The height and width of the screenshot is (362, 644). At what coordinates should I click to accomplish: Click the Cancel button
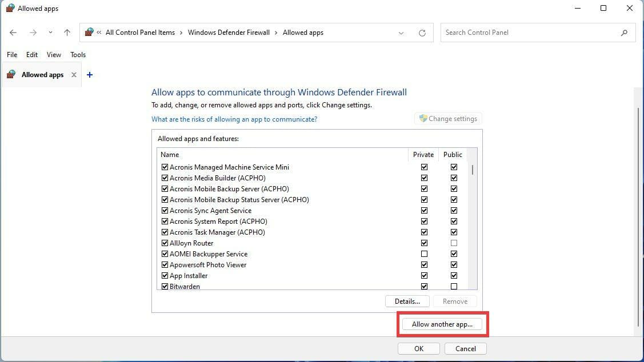[465, 348]
